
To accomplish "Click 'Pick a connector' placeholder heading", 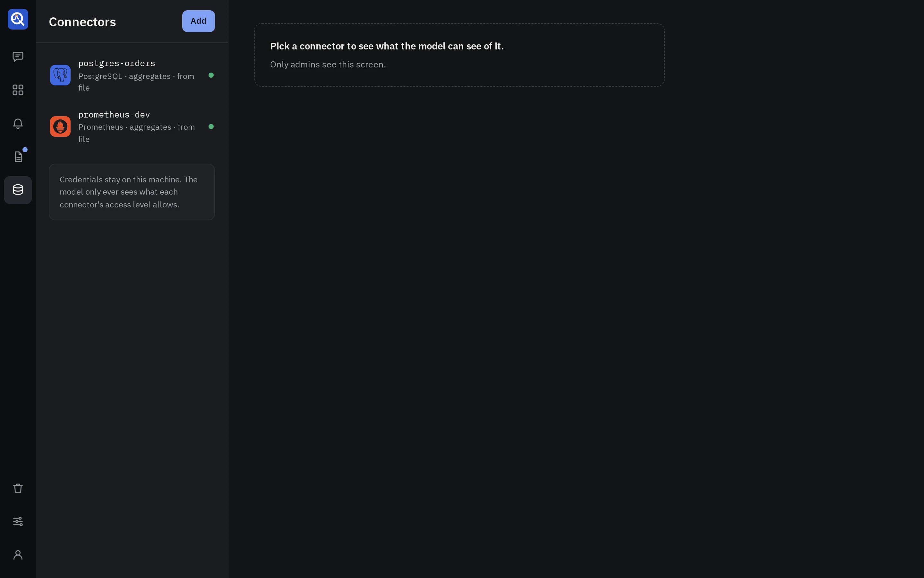I will 387,46.
